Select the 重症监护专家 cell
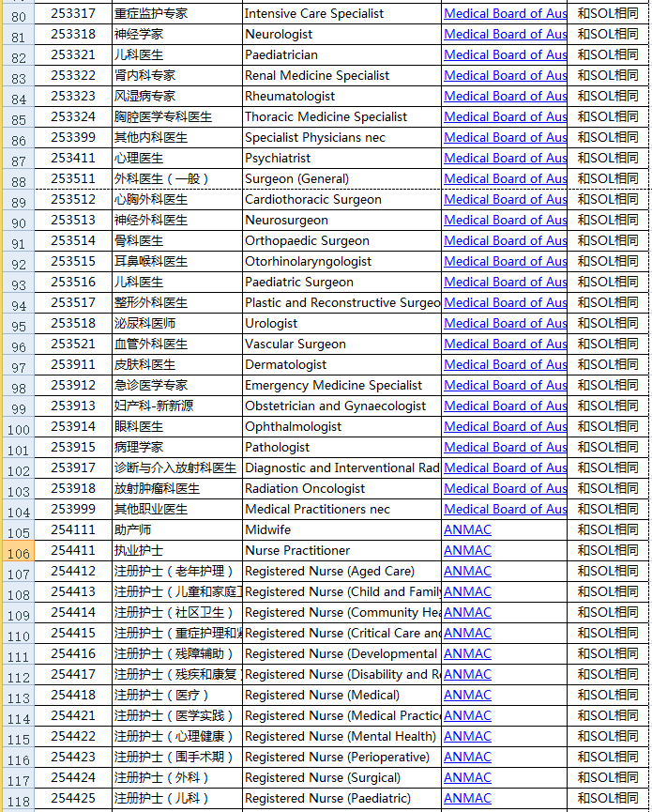 click(177, 13)
